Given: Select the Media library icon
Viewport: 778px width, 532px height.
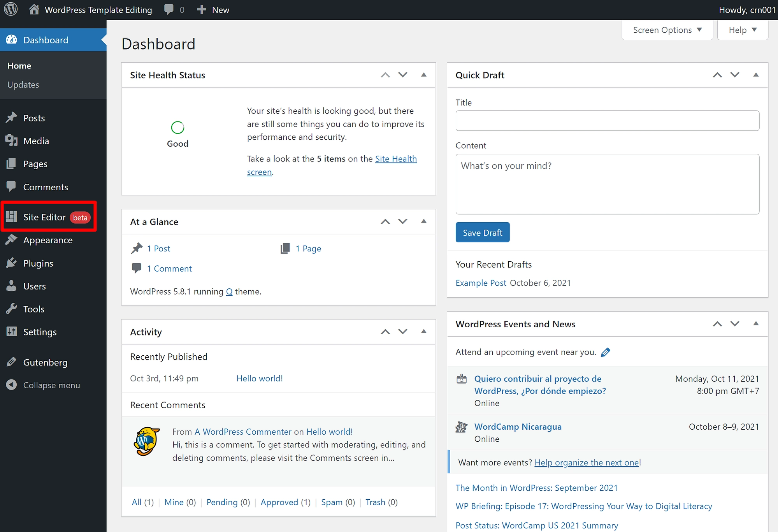Looking at the screenshot, I should [12, 140].
